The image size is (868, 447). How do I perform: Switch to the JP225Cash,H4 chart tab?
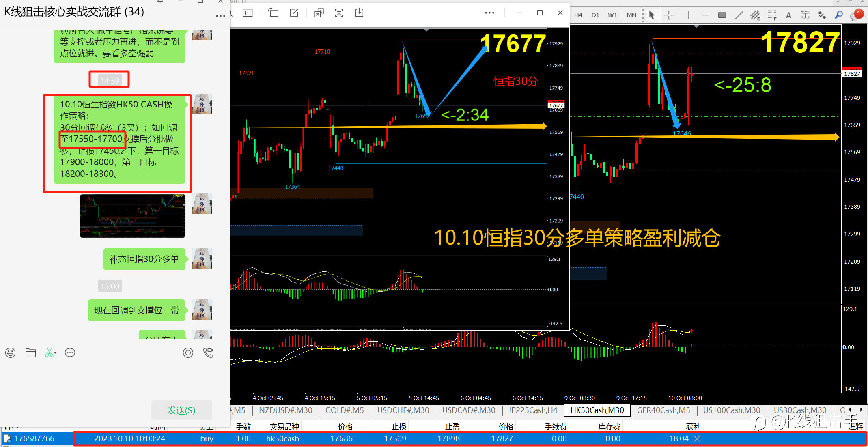(x=532, y=410)
